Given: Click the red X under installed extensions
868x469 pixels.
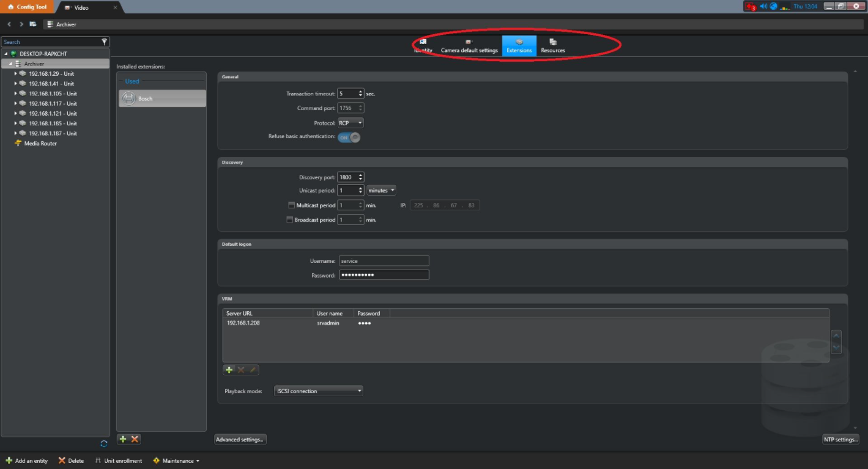Looking at the screenshot, I should pyautogui.click(x=135, y=439).
